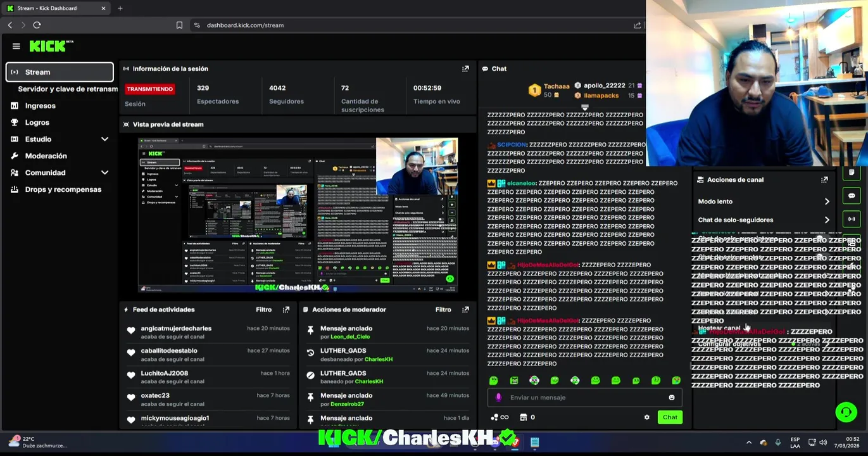Screen dimensions: 868x456
Task: Click the purple microphone icon in chat input
Action: [x=498, y=397]
